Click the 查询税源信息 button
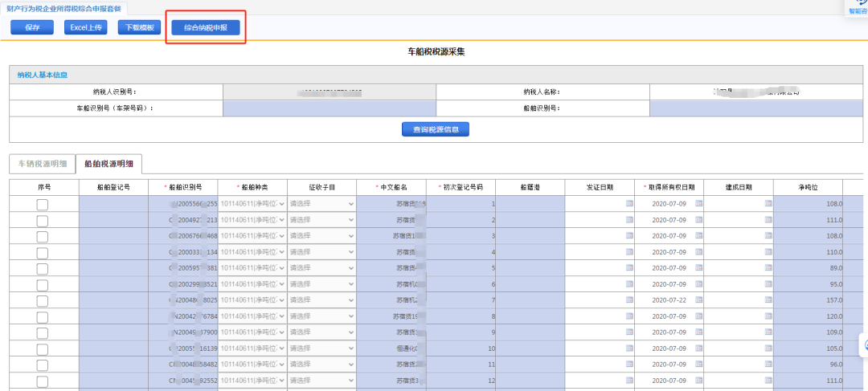868x391 pixels. click(435, 129)
